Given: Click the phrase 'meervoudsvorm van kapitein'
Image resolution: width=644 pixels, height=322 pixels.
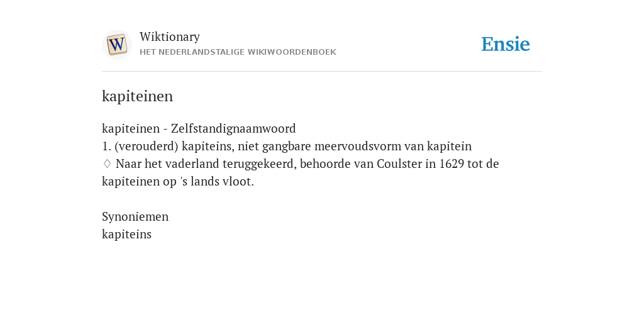Looking at the screenshot, I should 393,146.
